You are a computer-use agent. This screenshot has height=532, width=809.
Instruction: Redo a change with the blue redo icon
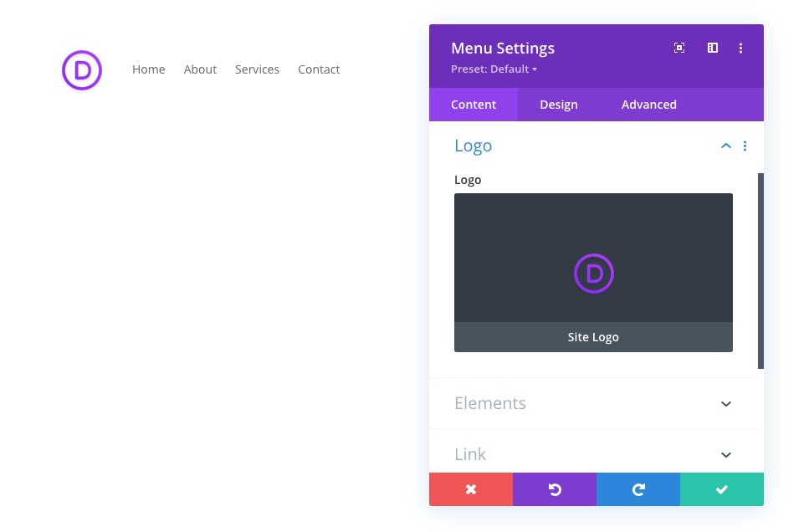[637, 489]
